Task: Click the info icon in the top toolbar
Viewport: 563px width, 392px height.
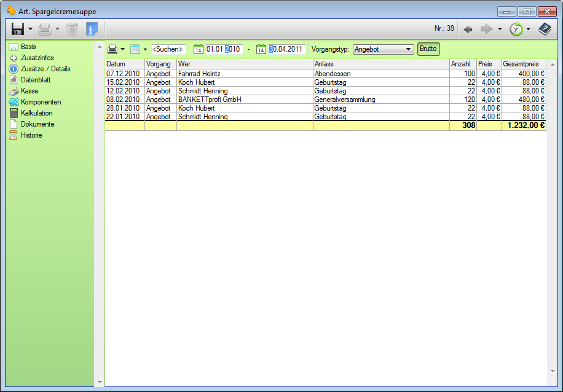Action: tap(92, 29)
